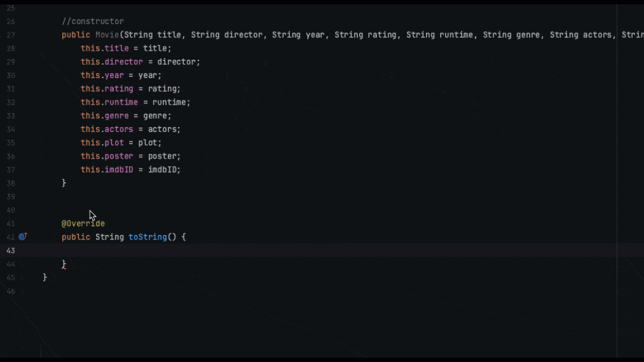This screenshot has width=644, height=362.
Task: Click the closing brace on line 38
Action: click(x=64, y=183)
